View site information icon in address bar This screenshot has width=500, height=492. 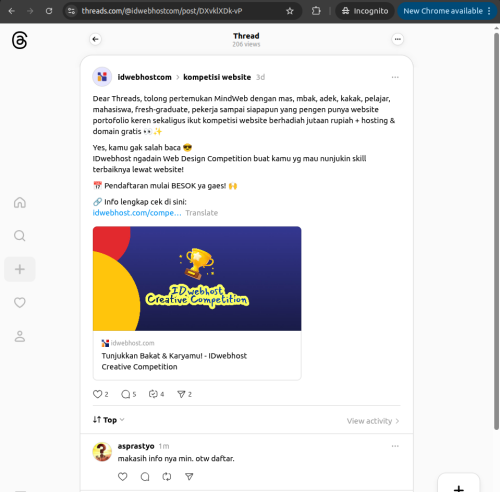[71, 11]
